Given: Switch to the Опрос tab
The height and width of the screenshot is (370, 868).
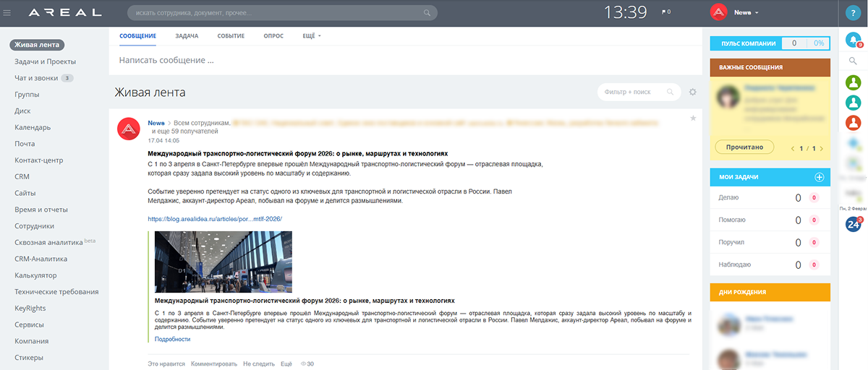Looking at the screenshot, I should [273, 35].
